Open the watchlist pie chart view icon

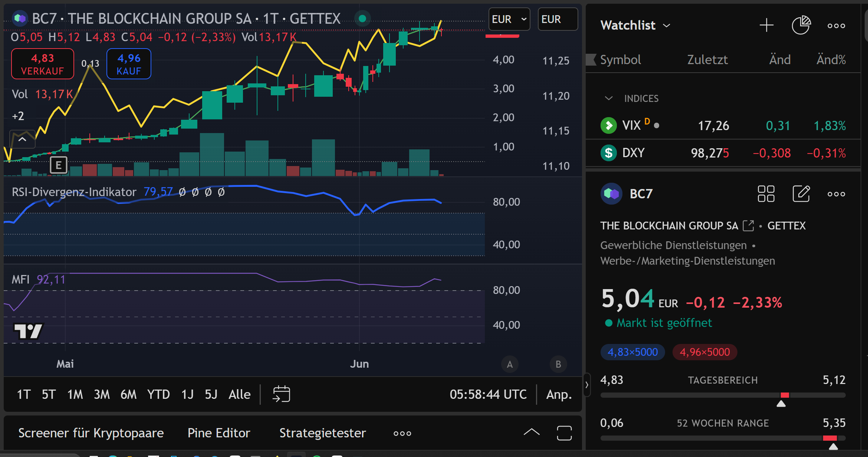pos(801,25)
